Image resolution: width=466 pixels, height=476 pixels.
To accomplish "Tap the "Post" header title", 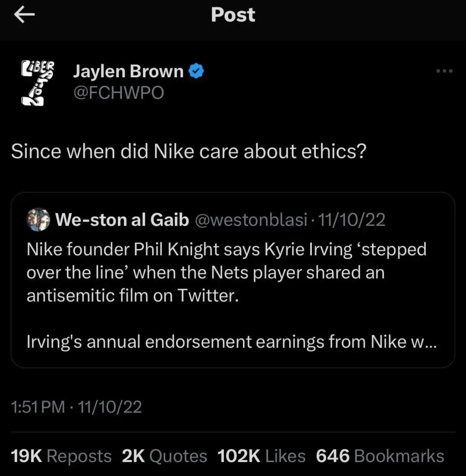I will (233, 15).
